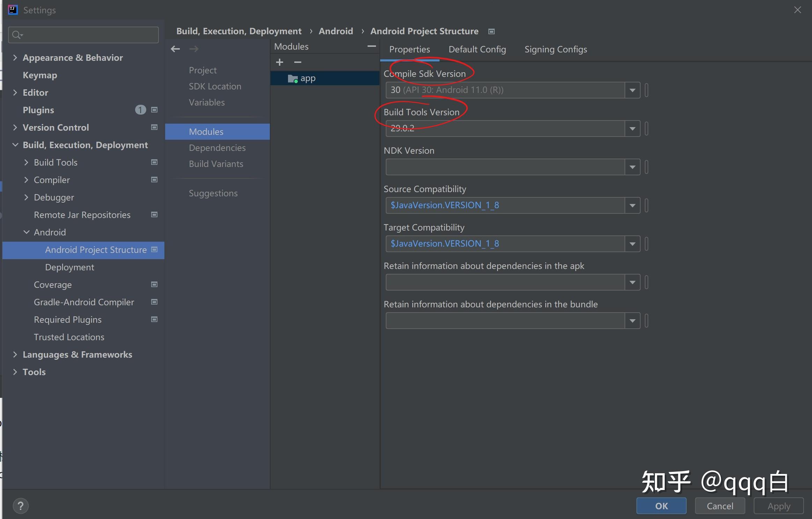Click the jump icon beside Build Tools
The height and width of the screenshot is (519, 812).
click(154, 162)
